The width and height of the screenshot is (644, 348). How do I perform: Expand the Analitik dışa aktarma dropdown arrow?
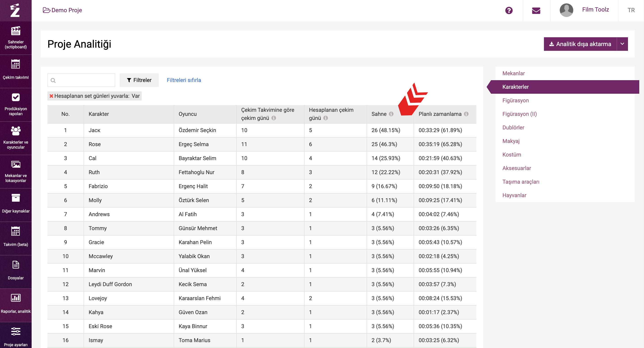tap(622, 44)
